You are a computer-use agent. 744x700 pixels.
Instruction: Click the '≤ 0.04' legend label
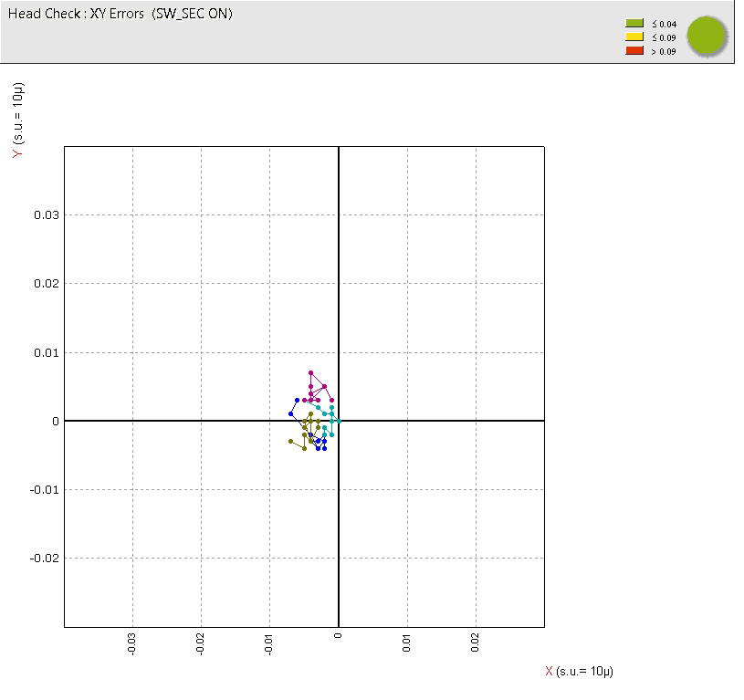click(x=665, y=25)
